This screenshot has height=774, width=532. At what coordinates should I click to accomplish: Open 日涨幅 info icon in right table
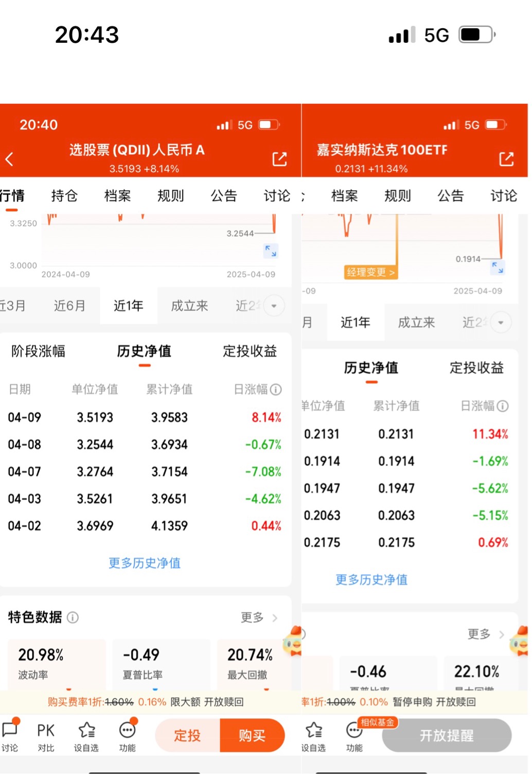[x=503, y=406]
